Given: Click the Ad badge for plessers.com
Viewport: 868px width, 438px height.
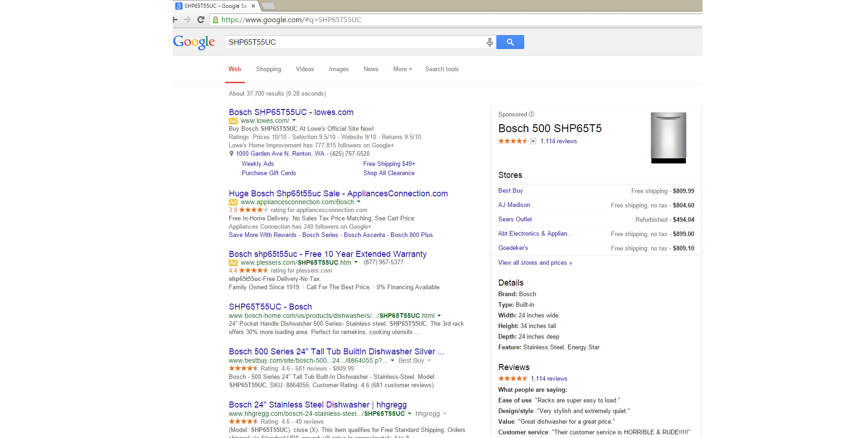Looking at the screenshot, I should tap(233, 263).
